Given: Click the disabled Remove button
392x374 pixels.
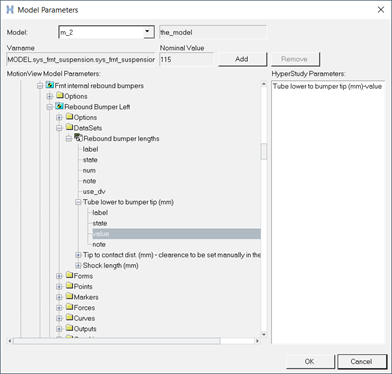Looking at the screenshot, I should (x=294, y=59).
